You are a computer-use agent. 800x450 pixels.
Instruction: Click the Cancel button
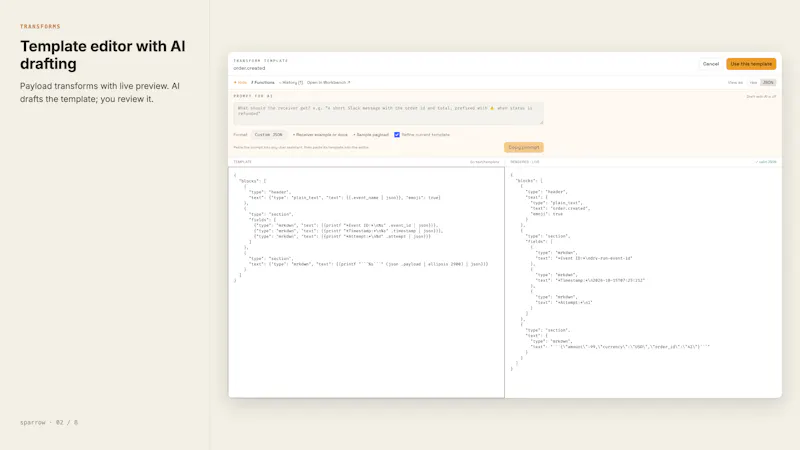710,64
